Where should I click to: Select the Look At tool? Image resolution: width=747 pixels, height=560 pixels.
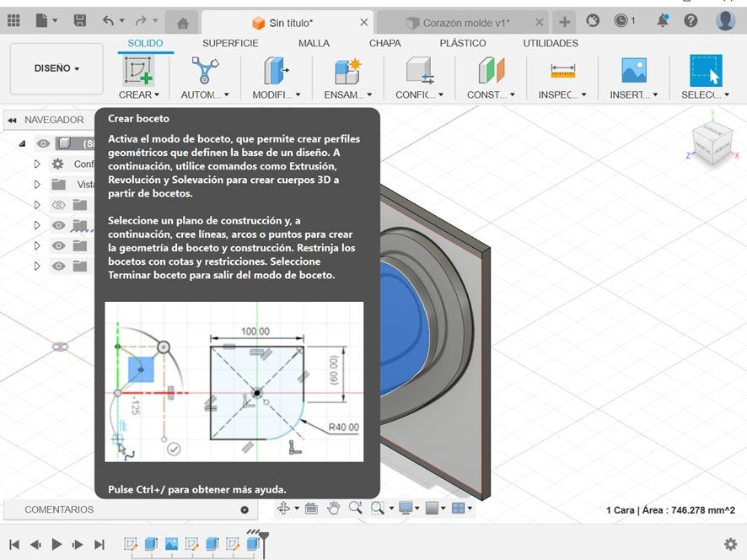coord(311,508)
